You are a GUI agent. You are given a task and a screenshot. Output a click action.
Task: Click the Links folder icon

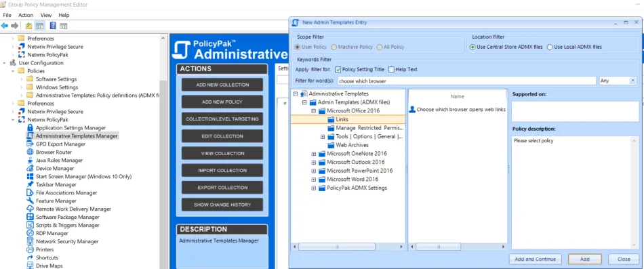point(331,119)
